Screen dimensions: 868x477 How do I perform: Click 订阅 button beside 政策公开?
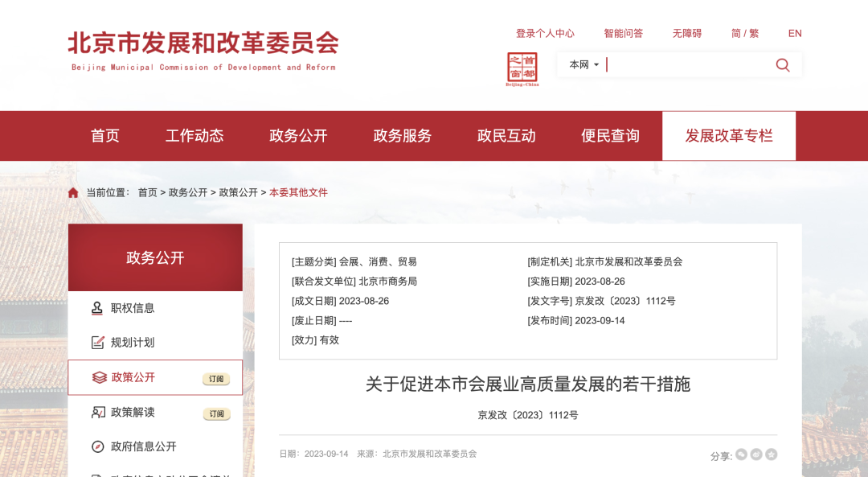pos(216,379)
